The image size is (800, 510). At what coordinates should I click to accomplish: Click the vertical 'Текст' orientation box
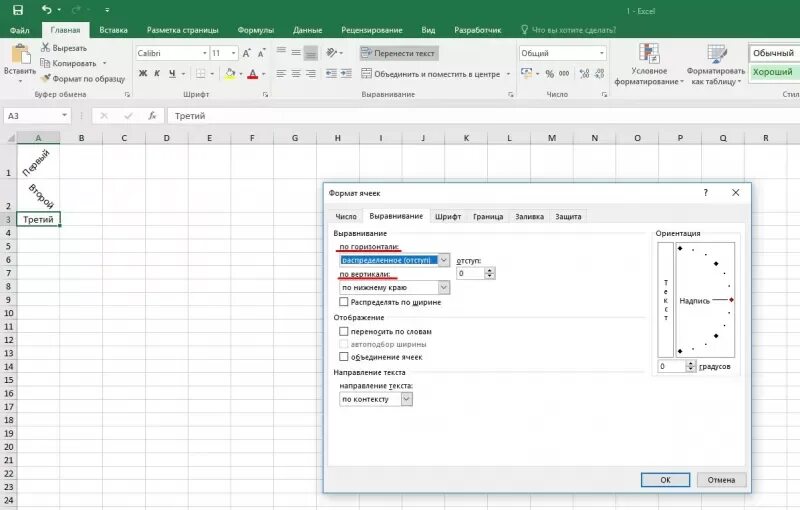(x=665, y=300)
